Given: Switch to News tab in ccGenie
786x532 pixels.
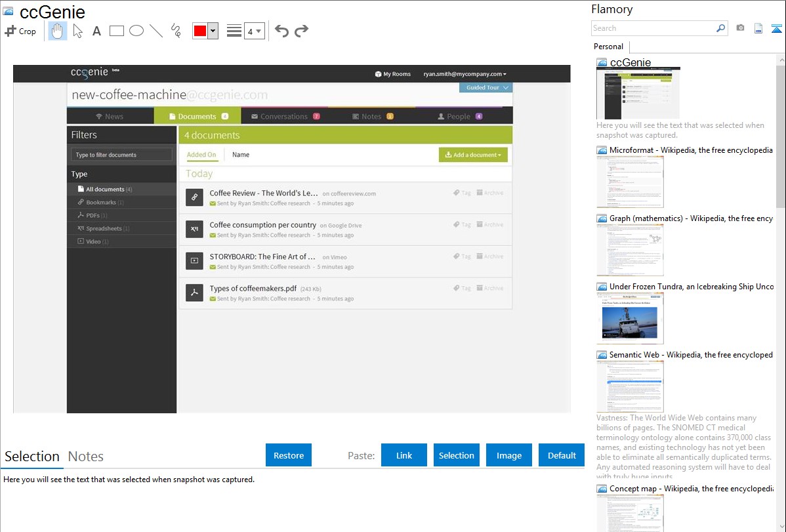Looking at the screenshot, I should coord(110,116).
